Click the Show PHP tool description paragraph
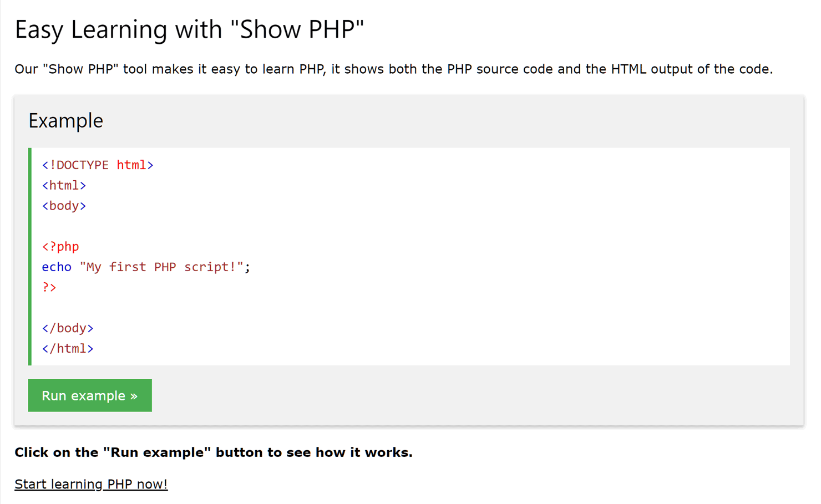 (393, 69)
